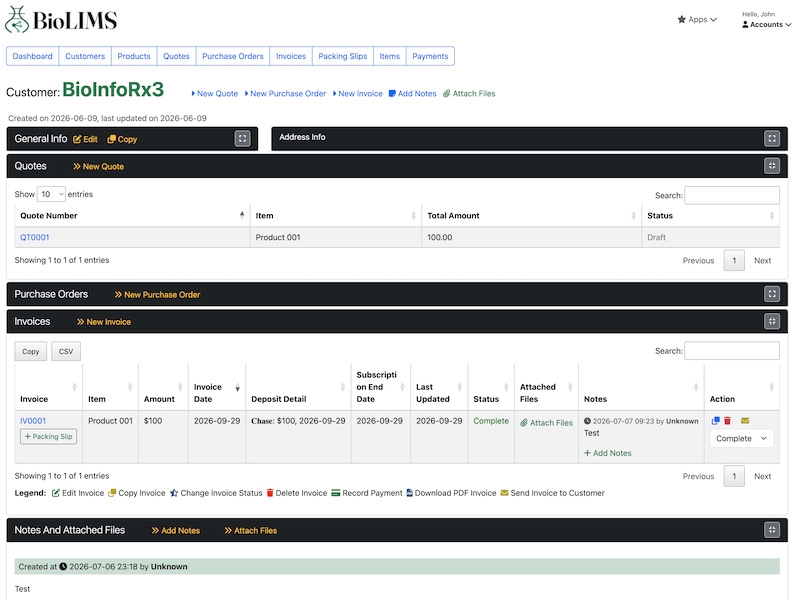
Task: Sort invoices by Invoice Date arrow
Action: point(237,388)
